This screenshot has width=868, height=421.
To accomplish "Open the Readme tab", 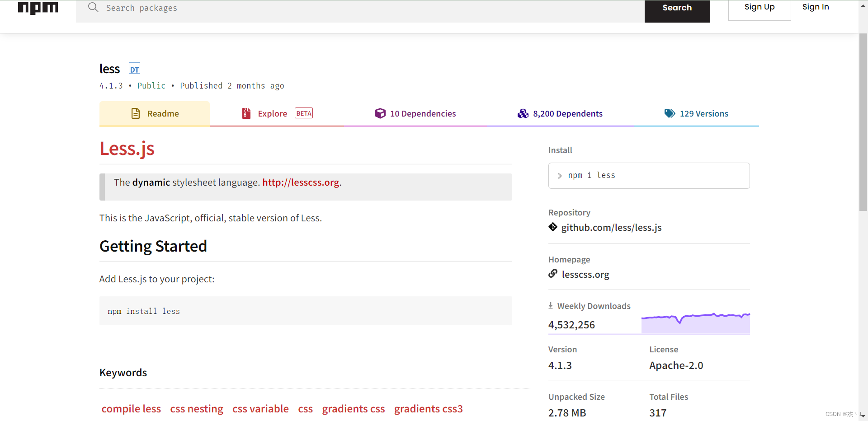I will coord(155,113).
